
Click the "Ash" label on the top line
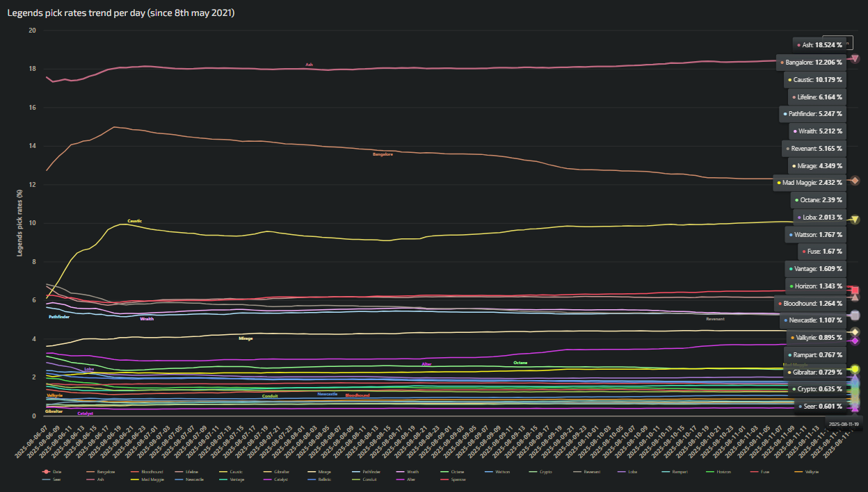click(310, 65)
